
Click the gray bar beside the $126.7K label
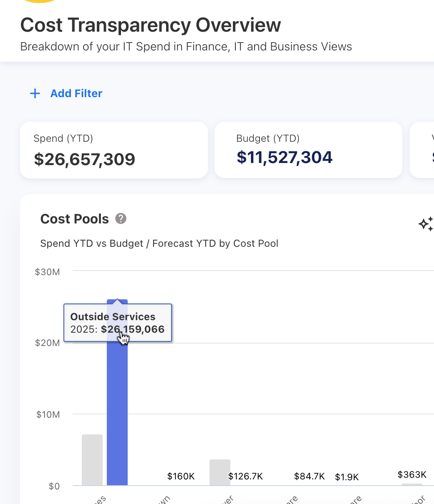[220, 472]
